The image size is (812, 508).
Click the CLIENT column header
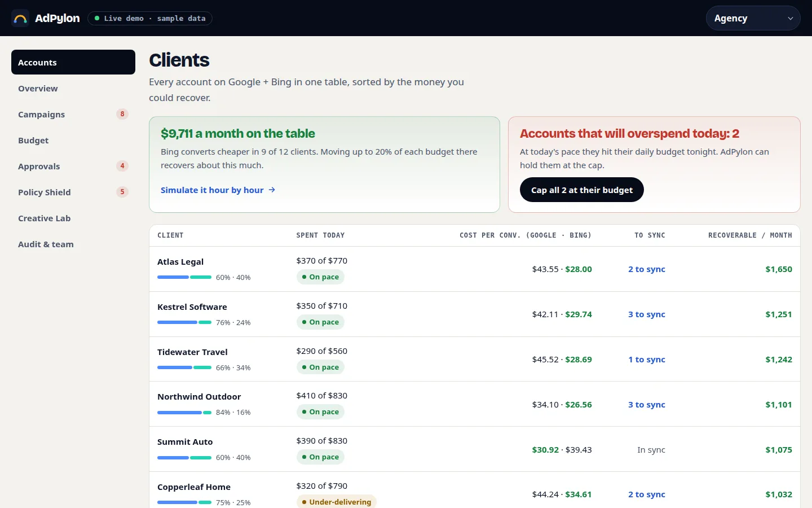[x=170, y=235]
